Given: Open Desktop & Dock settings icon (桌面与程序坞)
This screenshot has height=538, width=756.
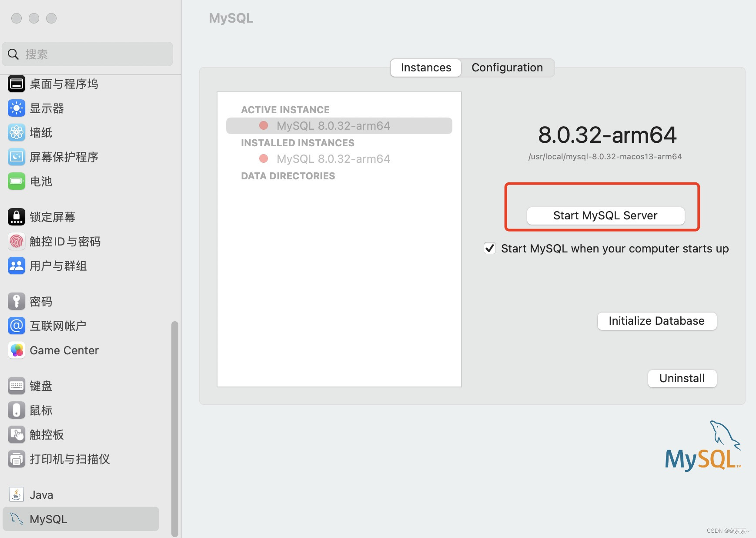Looking at the screenshot, I should (17, 84).
